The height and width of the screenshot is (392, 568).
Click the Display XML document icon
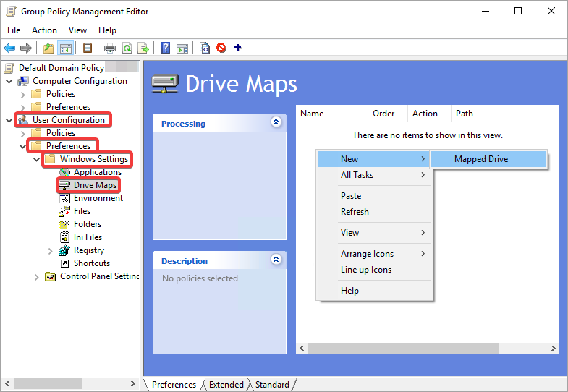tap(205, 48)
